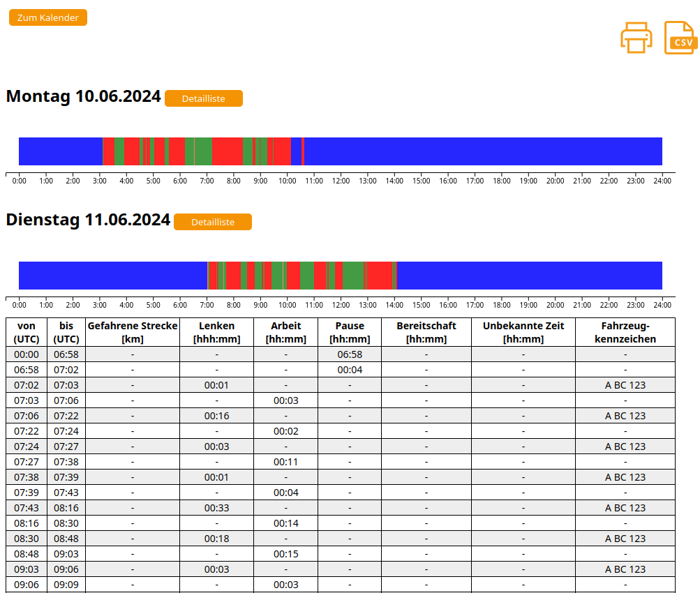Viewport: 700px width, 593px height.
Task: Export data via the CSV icon
Action: click(x=680, y=38)
